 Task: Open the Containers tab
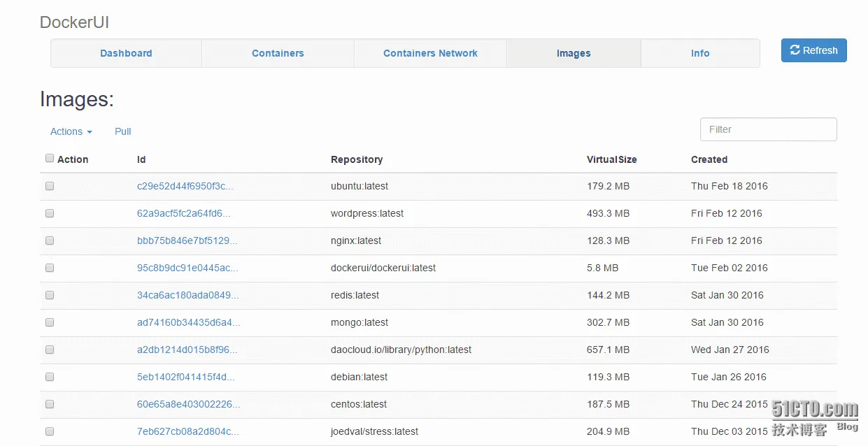[x=278, y=53]
